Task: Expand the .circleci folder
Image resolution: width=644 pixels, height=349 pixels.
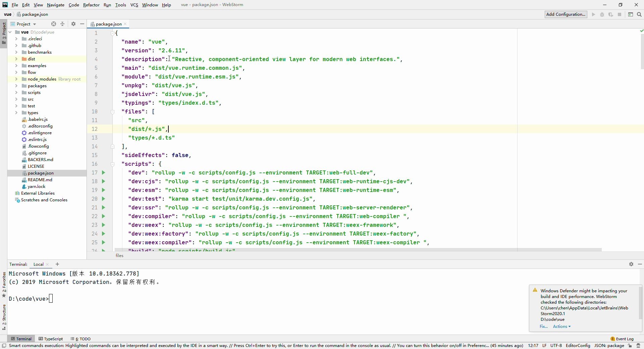Action: 16,39
